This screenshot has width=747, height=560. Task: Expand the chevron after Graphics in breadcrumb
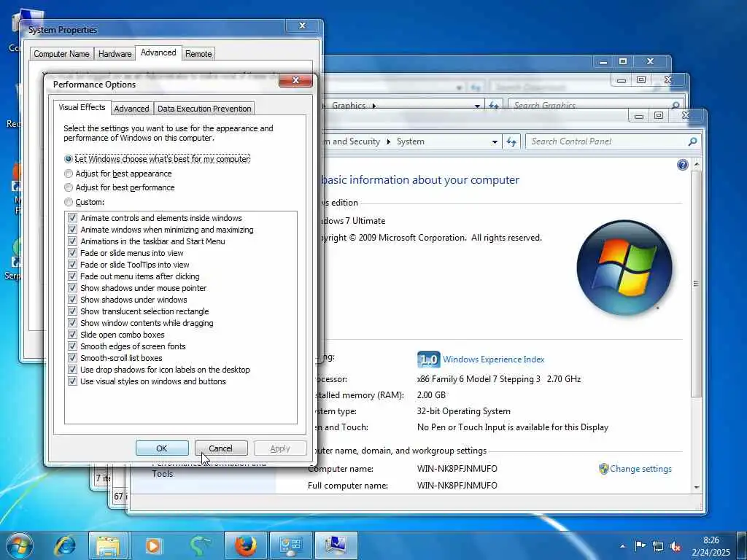(374, 106)
